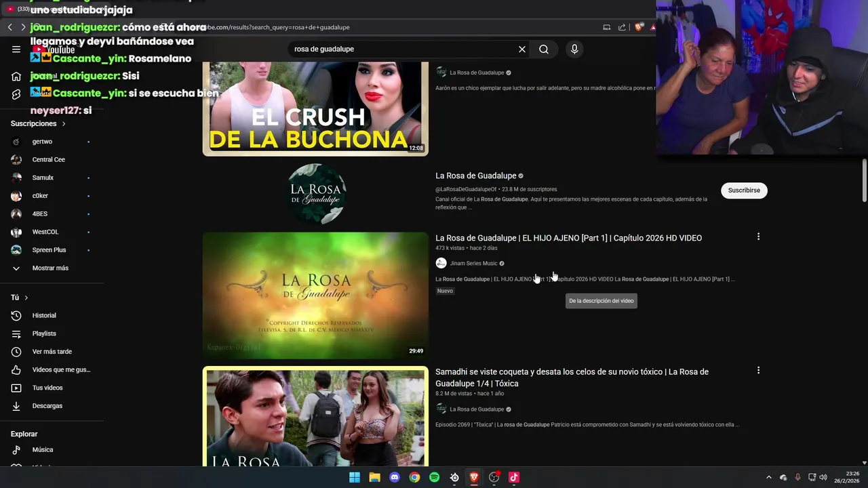Screen dimensions: 868x488
Task: Click the cloud icon in system tray
Action: (783, 477)
